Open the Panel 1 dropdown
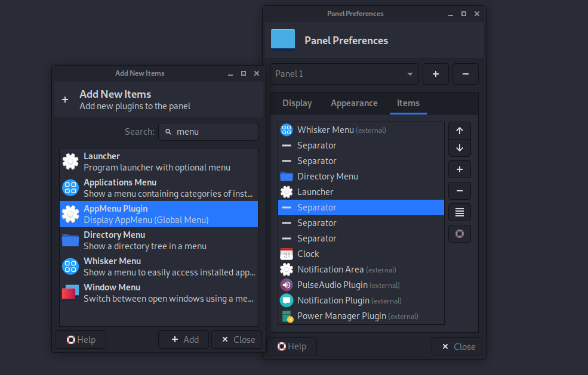 click(x=344, y=74)
